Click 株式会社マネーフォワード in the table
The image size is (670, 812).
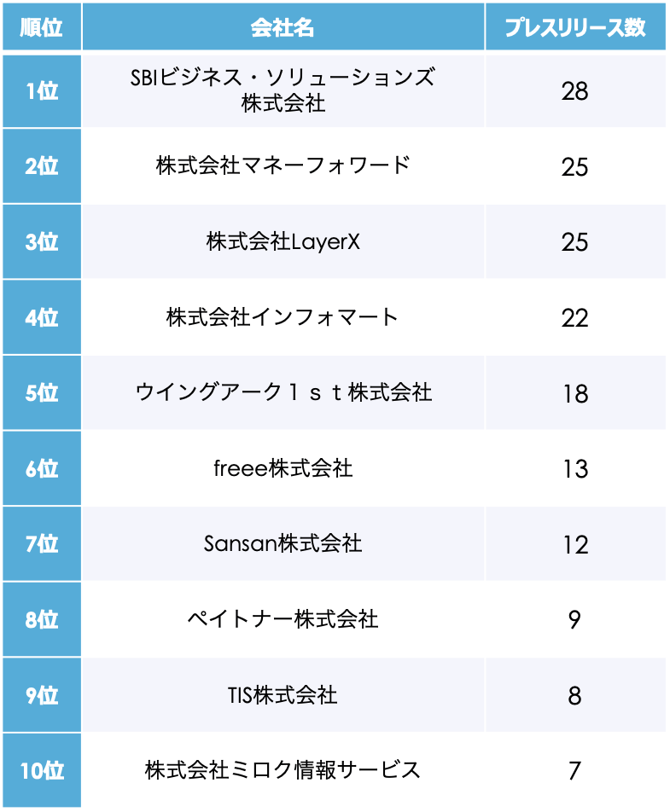coord(283,165)
